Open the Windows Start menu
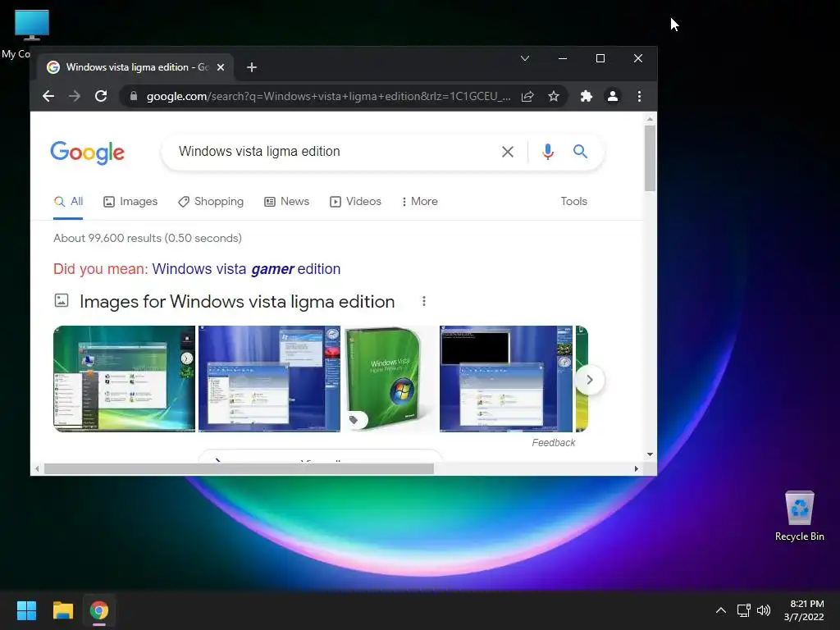Image resolution: width=840 pixels, height=630 pixels. tap(26, 610)
